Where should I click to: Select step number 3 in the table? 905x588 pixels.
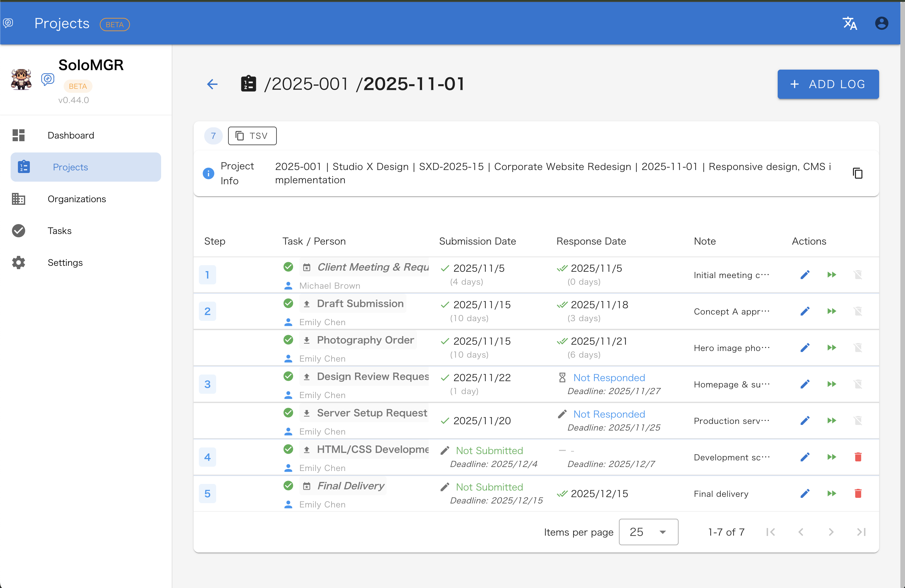(x=208, y=384)
